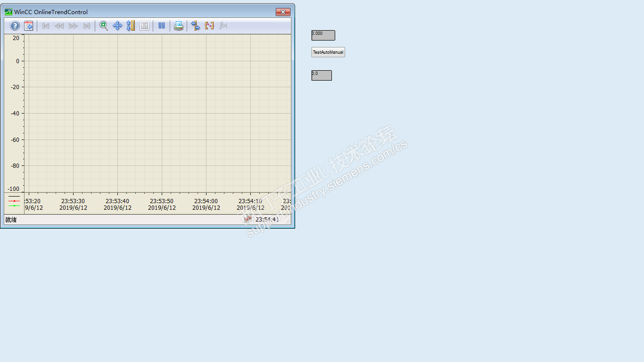The height and width of the screenshot is (362, 644).
Task: Click the 23:54:41 status bar time
Action: coord(267,220)
